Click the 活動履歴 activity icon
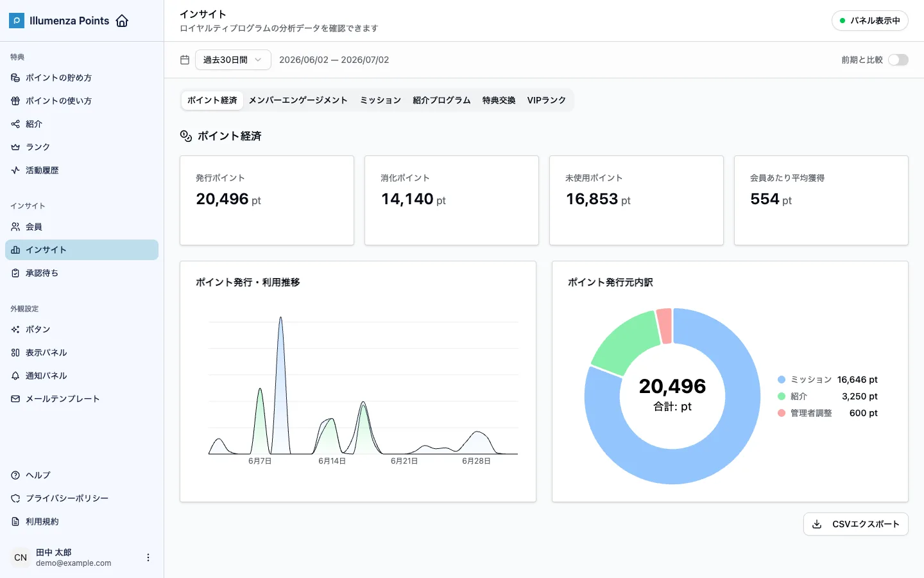The image size is (924, 578). [15, 170]
